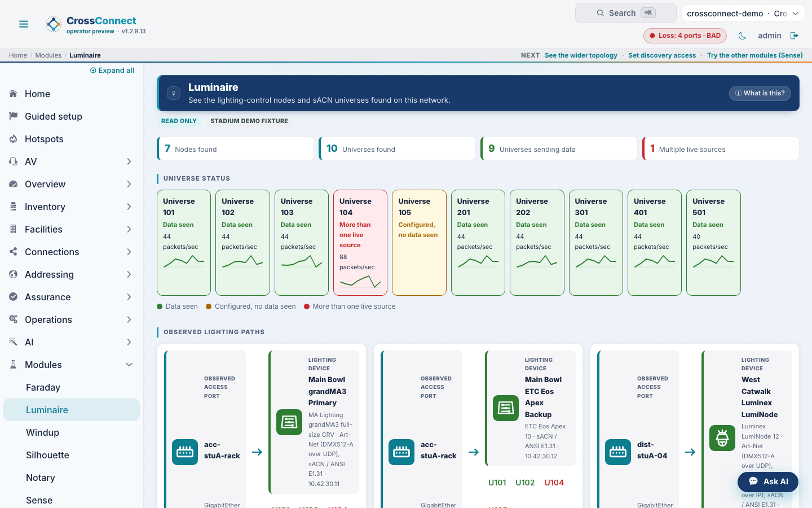Click the Addressing globe icon
Viewport: 812px width, 508px height.
point(13,274)
